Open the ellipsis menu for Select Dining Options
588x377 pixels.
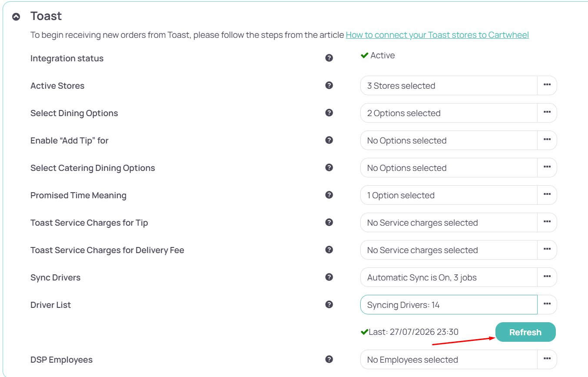(x=547, y=113)
